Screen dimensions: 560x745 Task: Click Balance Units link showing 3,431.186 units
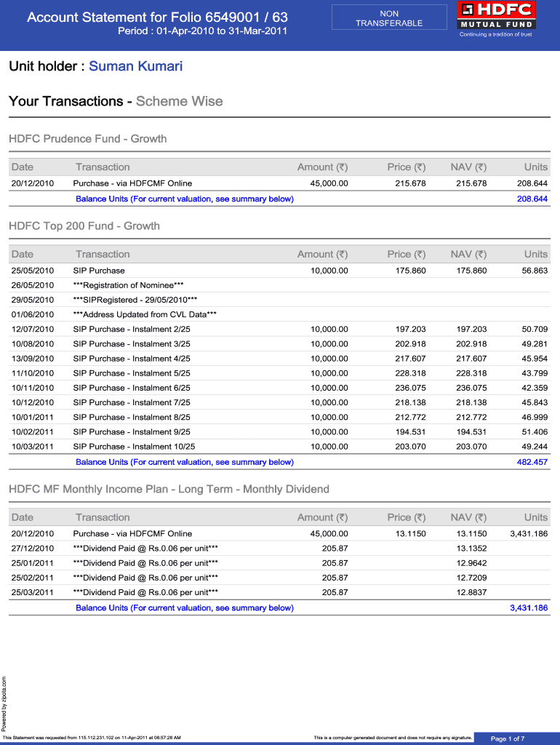pyautogui.click(x=185, y=607)
